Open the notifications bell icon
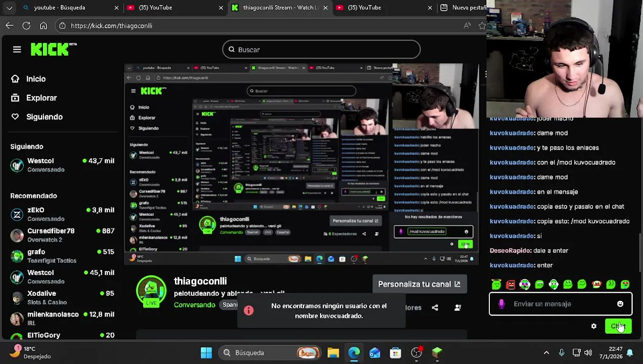Viewport: 643px width, 364px height. (630, 352)
